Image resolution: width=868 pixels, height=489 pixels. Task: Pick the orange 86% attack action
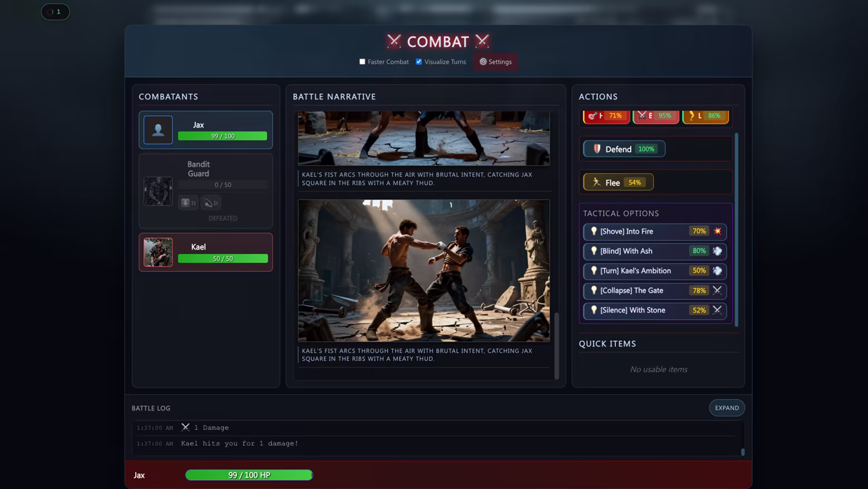705,116
